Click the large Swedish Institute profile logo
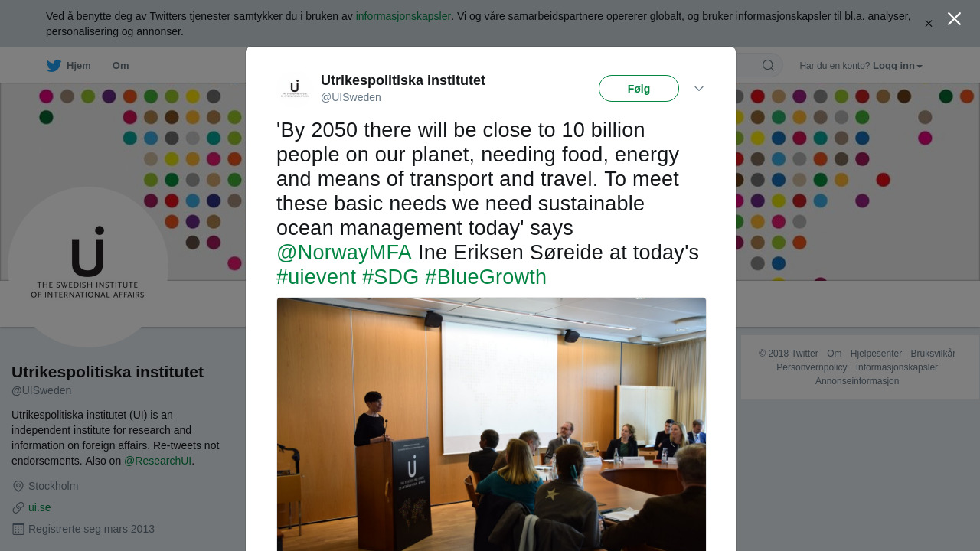Image resolution: width=980 pixels, height=551 pixels. (88, 267)
